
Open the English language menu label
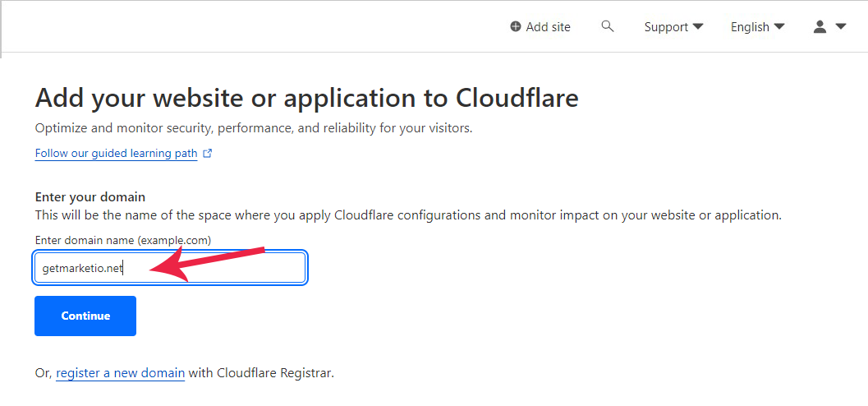(750, 27)
